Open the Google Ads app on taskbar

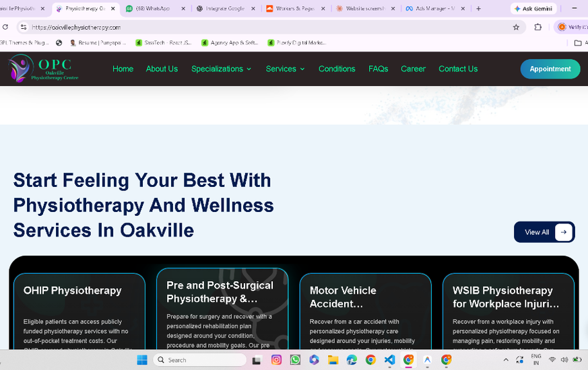pos(427,360)
